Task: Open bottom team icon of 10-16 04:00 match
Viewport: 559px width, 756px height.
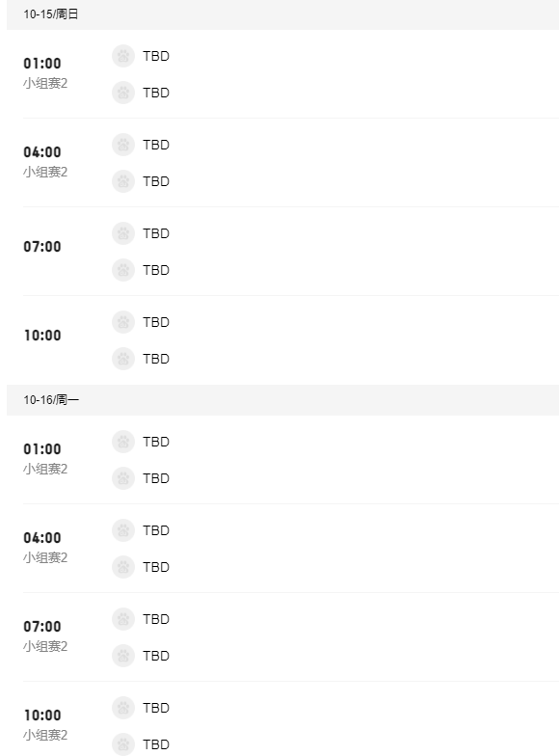Action: (123, 567)
